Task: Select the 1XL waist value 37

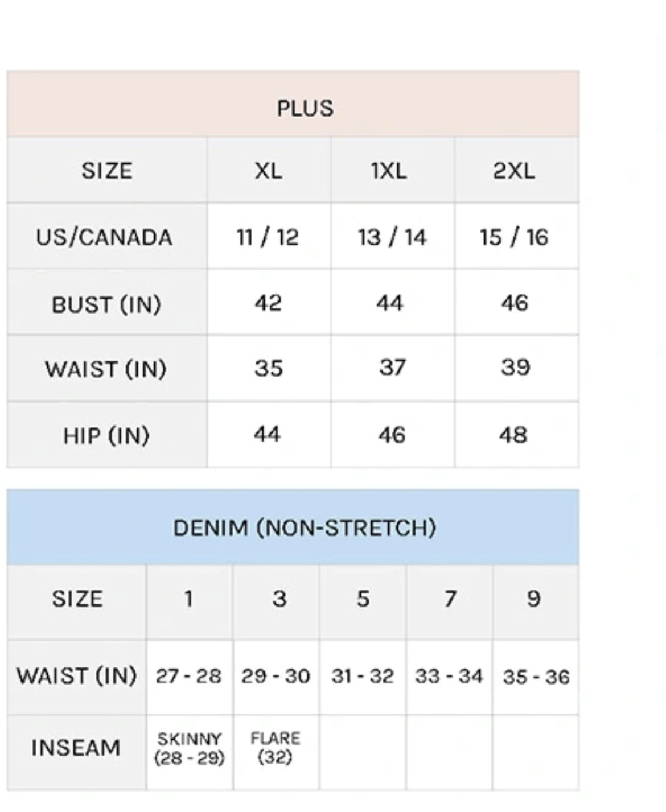Action: click(x=393, y=368)
